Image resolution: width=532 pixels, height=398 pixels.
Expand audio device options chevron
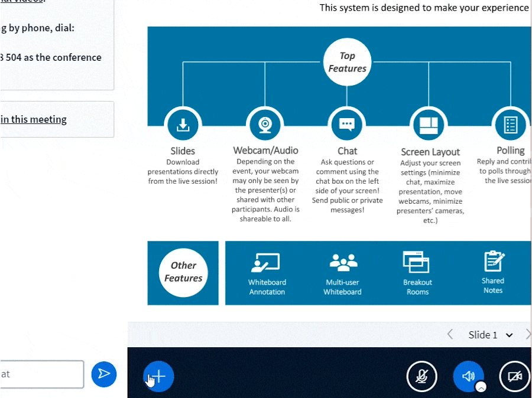point(482,387)
